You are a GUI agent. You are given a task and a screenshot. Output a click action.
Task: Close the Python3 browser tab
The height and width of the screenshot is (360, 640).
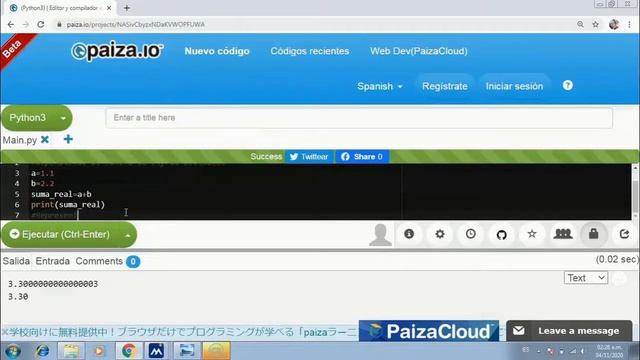[109, 8]
